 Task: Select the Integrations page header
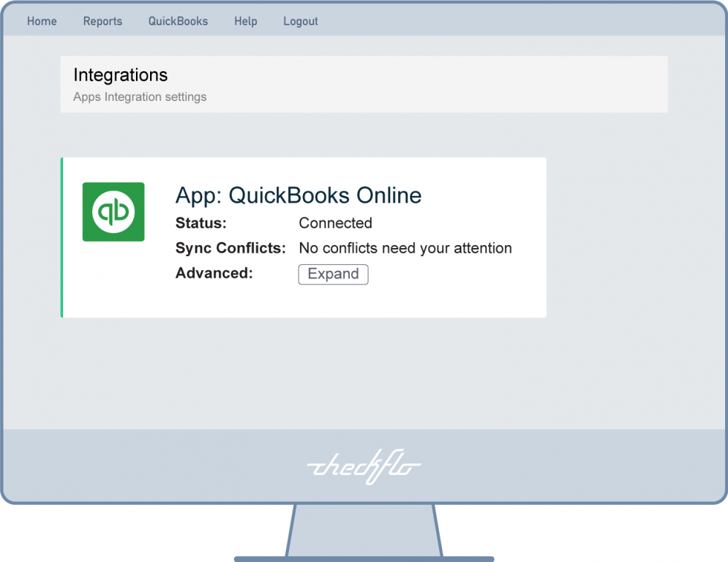click(120, 75)
